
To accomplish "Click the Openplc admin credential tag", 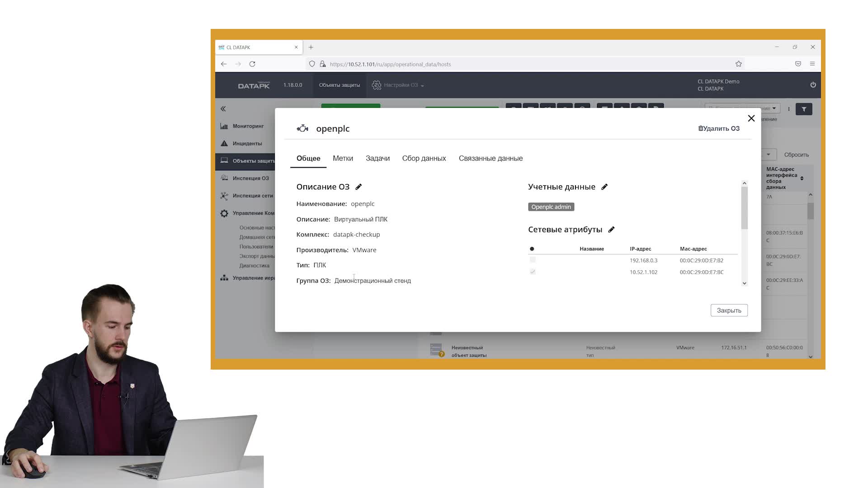I will [x=551, y=207].
